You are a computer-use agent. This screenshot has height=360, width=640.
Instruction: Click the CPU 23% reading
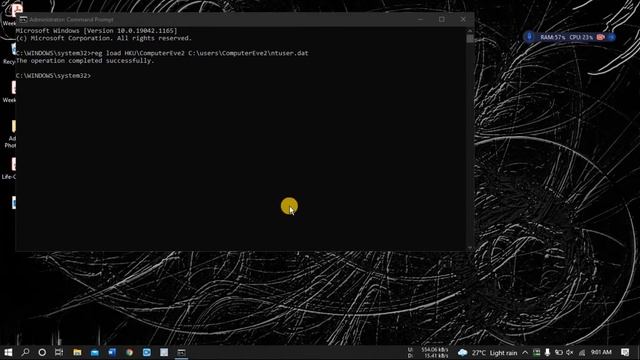[581, 37]
